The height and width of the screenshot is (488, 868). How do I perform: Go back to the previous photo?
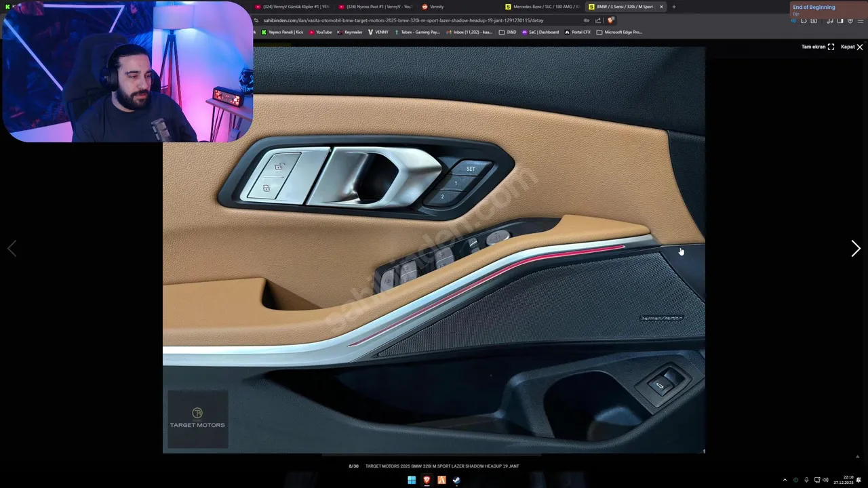pos(12,249)
